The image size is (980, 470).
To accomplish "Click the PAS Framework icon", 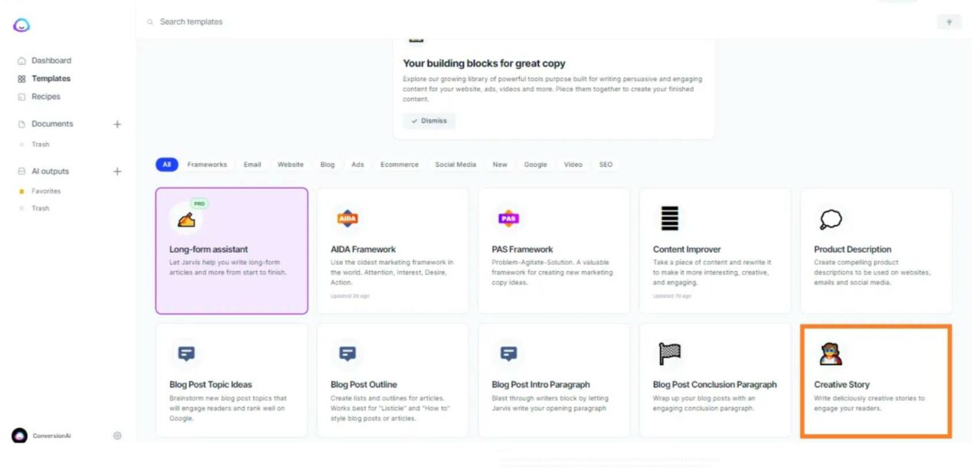I will [x=508, y=217].
